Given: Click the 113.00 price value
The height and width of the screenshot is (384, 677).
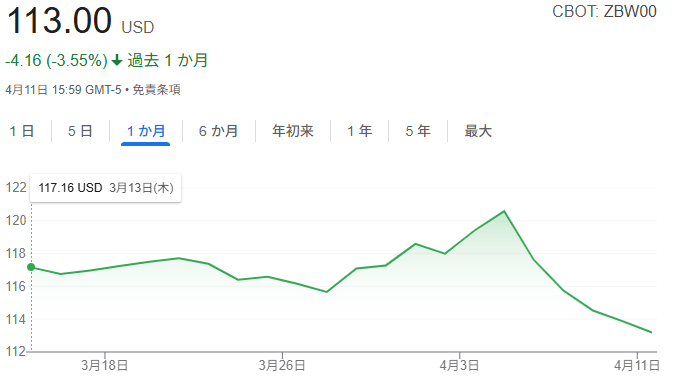Looking at the screenshot, I should click(x=60, y=20).
